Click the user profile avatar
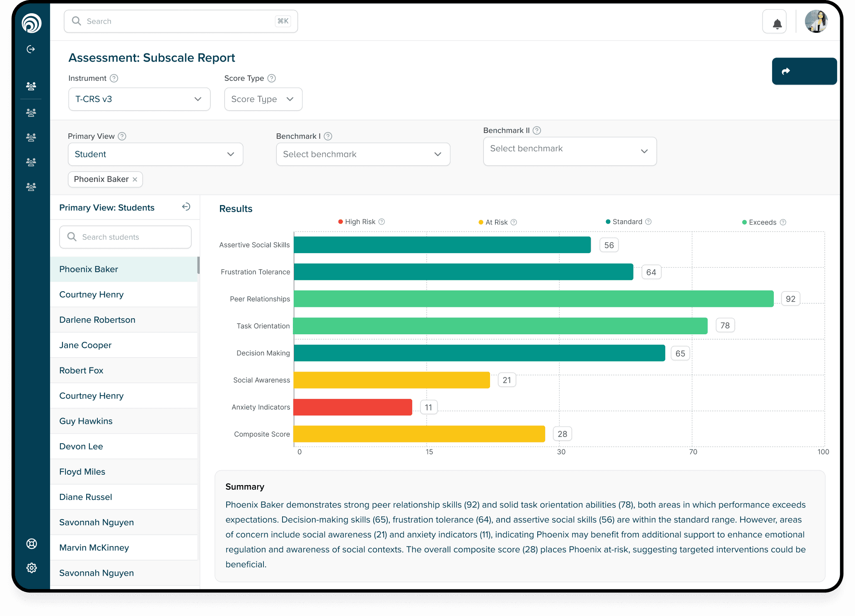Viewport: 855px width, 616px height. point(816,22)
